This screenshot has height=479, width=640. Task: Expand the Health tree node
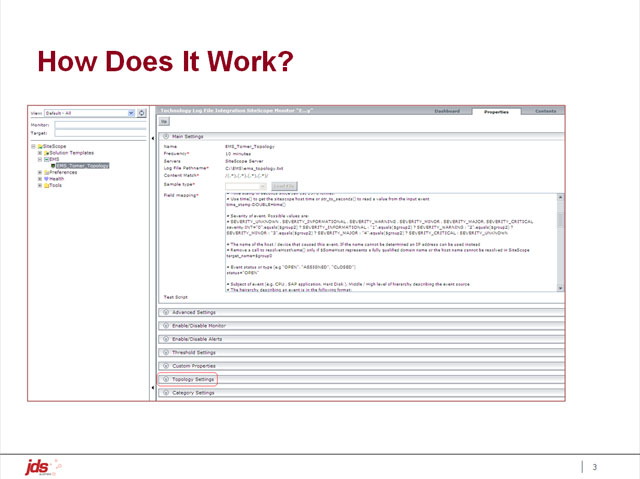tap(40, 179)
